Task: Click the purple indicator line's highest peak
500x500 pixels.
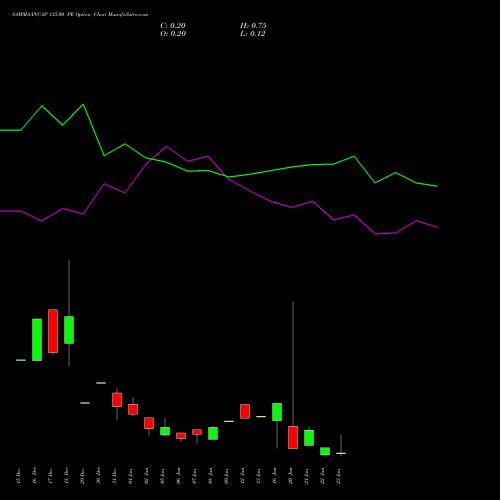Action: (x=167, y=146)
